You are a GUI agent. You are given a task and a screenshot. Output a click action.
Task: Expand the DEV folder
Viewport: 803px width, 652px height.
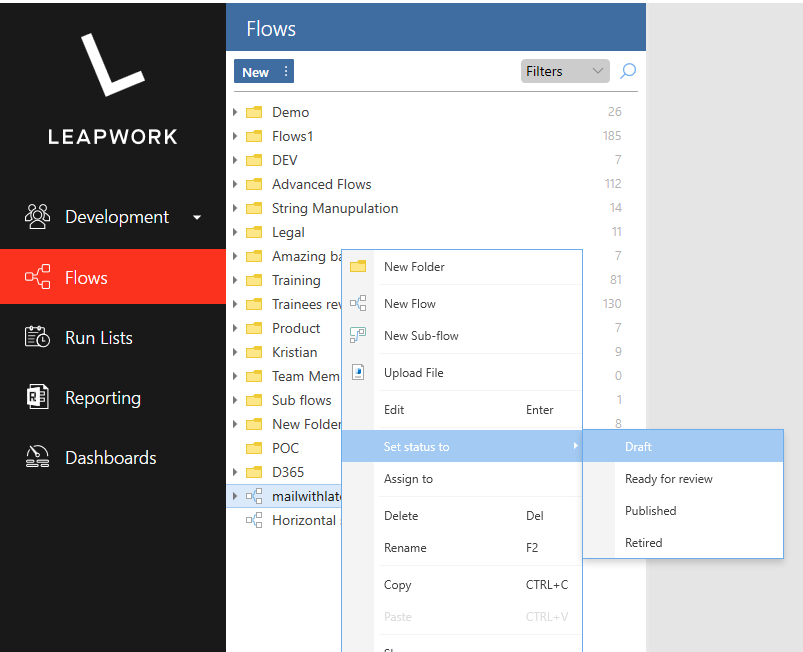(x=235, y=160)
